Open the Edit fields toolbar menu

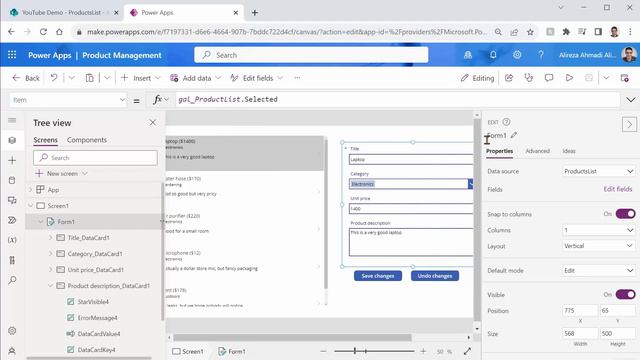tap(256, 78)
